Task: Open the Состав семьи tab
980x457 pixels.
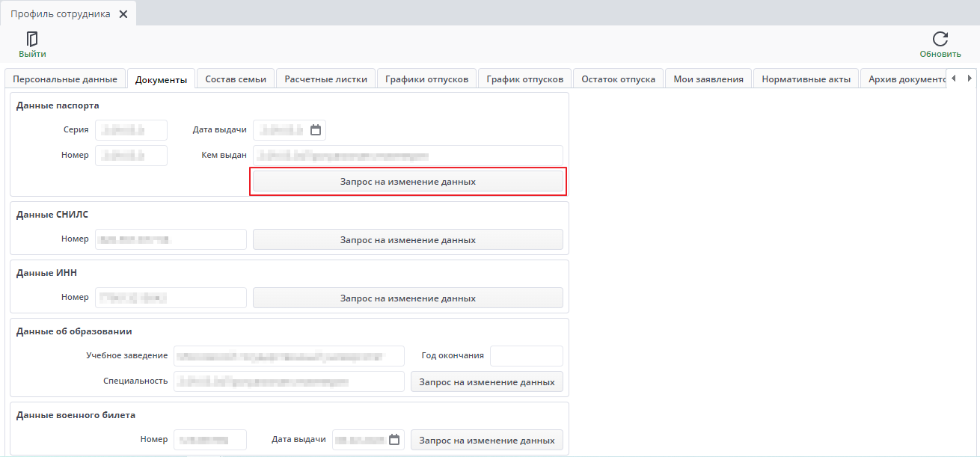Action: [236, 79]
